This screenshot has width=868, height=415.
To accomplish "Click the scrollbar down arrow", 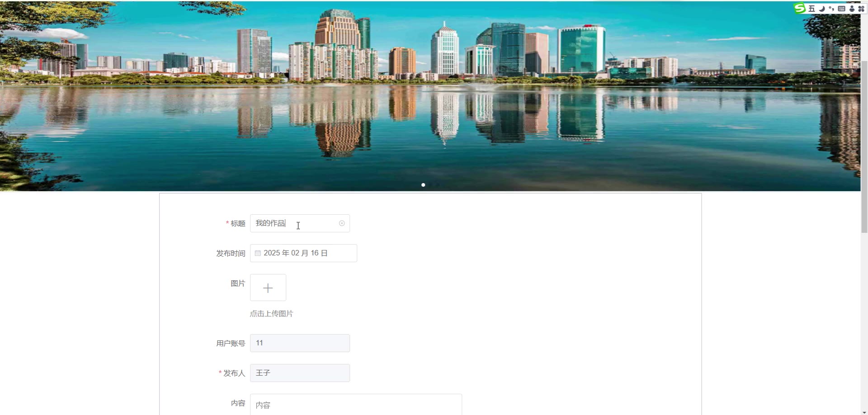I will pyautogui.click(x=864, y=412).
